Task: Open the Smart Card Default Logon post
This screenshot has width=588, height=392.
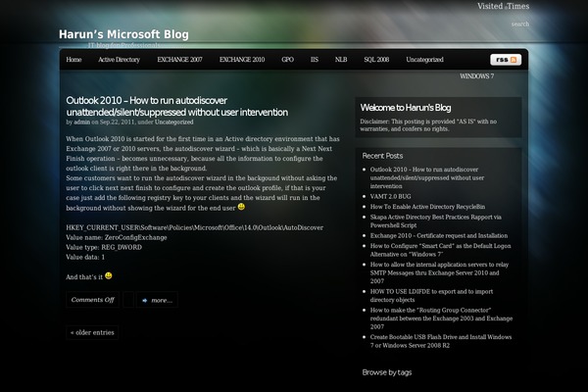Action: (x=440, y=250)
